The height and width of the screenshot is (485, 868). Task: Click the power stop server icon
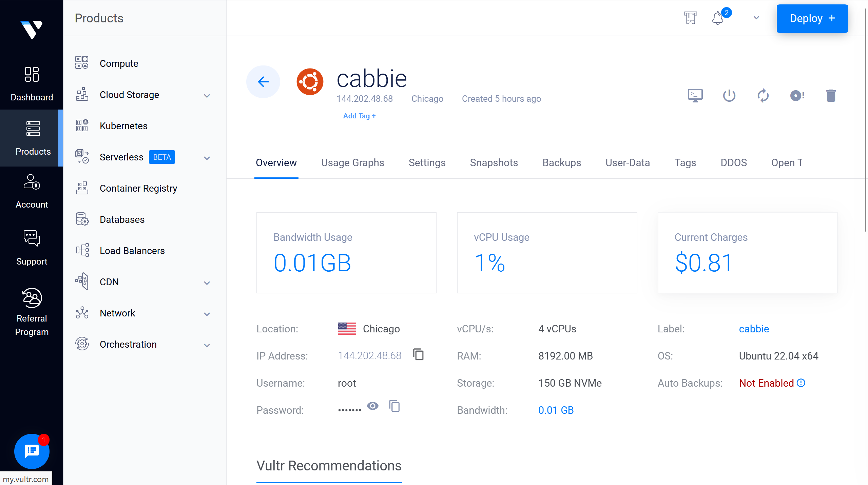(x=729, y=96)
